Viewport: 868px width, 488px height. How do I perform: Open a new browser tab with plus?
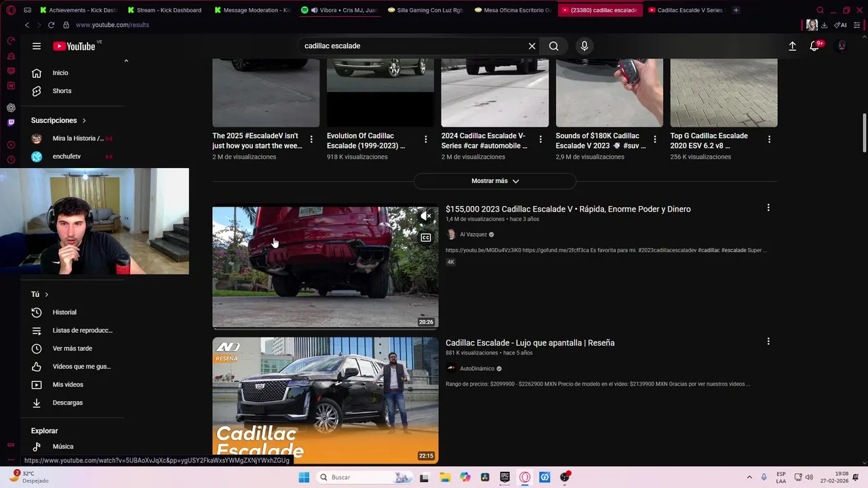736,10
